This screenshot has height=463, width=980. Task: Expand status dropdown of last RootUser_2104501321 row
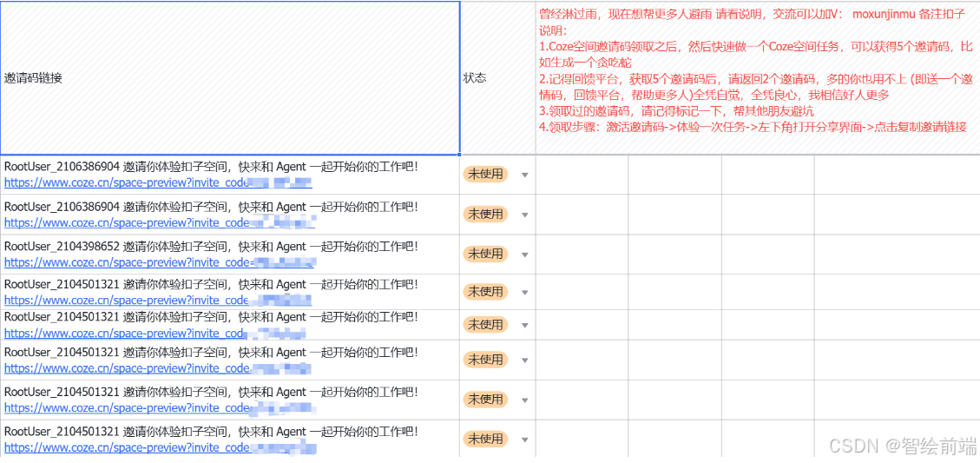(x=525, y=440)
